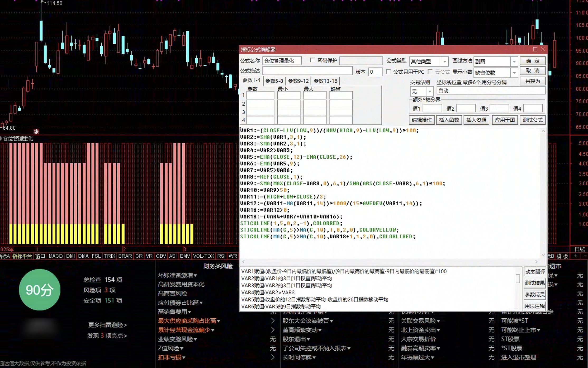Click 插入函数 button
Image resolution: width=588 pixels, height=368 pixels.
449,120
